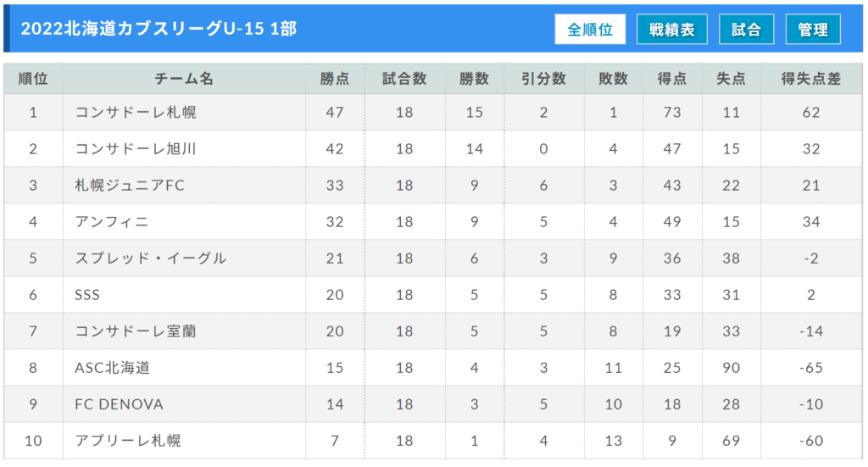868x467 pixels.
Task: Open ASC北海道 team entry
Action: (113, 368)
